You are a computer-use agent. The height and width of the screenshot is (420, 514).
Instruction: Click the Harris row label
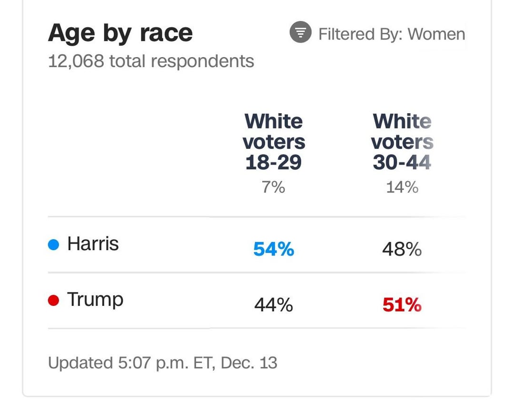pos(93,244)
